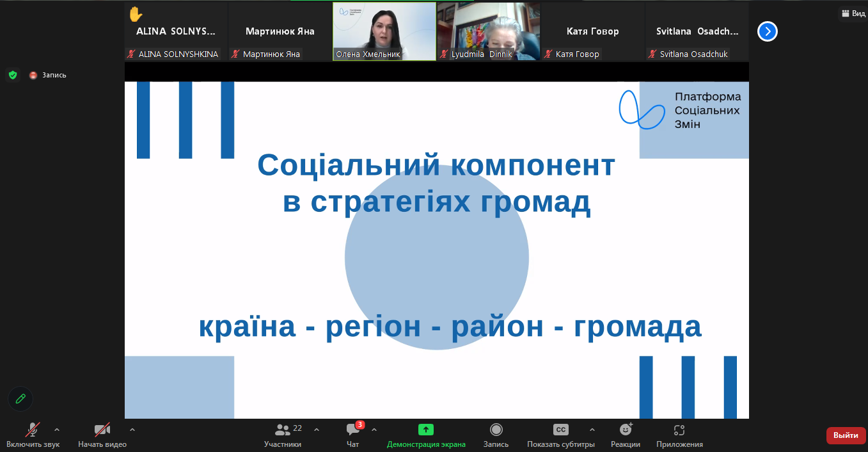Start video via Начать видео
Screen dimensions: 868x452
click(x=102, y=435)
